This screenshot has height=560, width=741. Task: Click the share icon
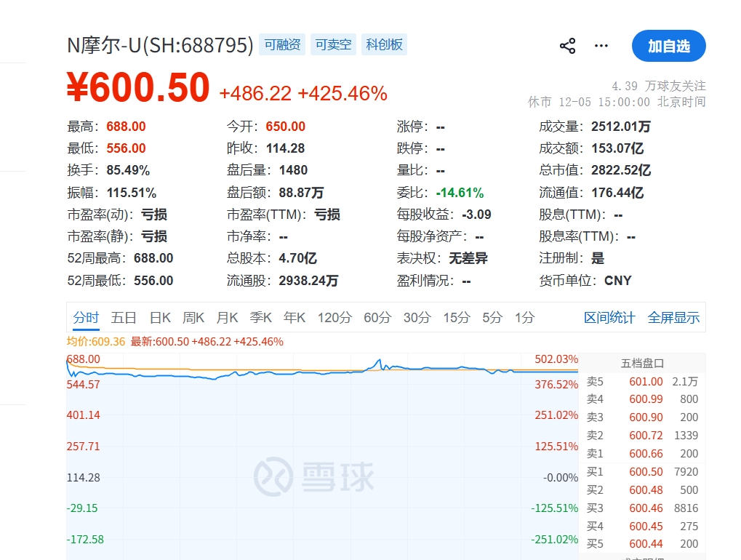point(566,45)
